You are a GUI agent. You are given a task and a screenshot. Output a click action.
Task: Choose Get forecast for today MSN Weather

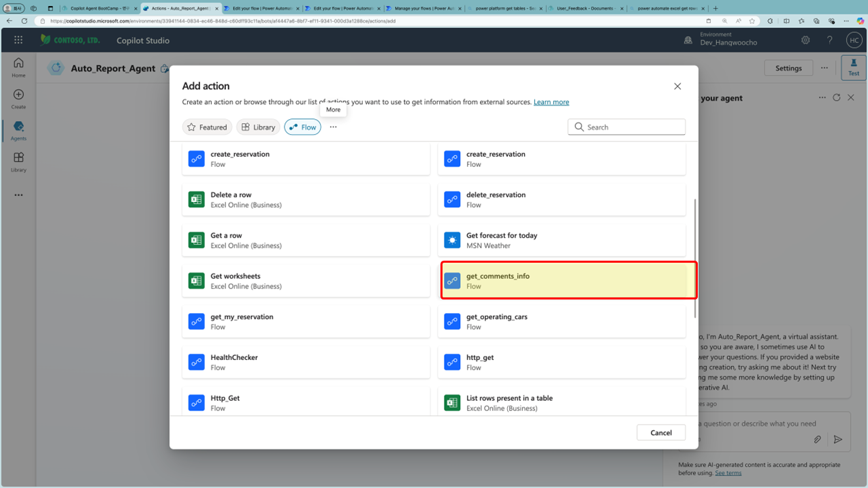[562, 240]
